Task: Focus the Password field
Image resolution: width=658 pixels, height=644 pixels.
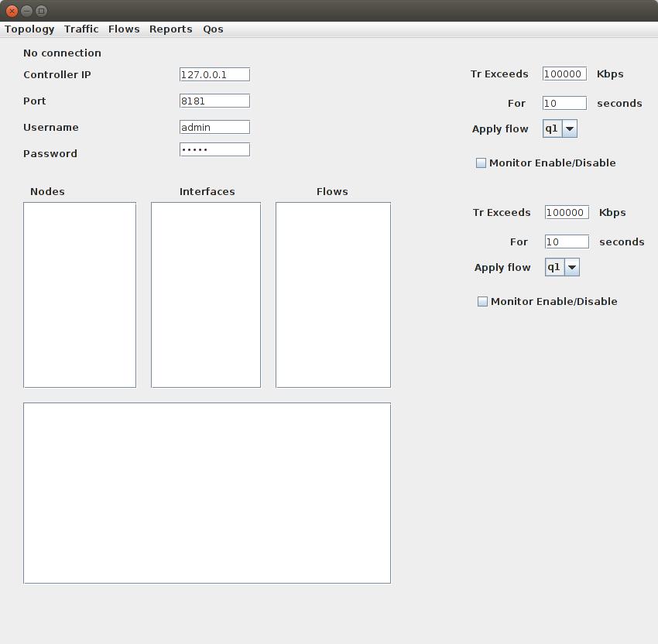Action: coord(214,149)
